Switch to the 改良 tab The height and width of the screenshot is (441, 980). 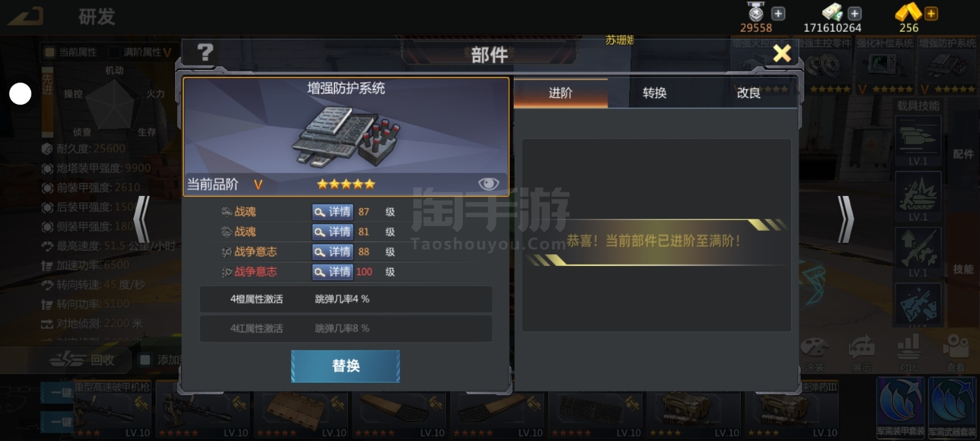tap(748, 92)
